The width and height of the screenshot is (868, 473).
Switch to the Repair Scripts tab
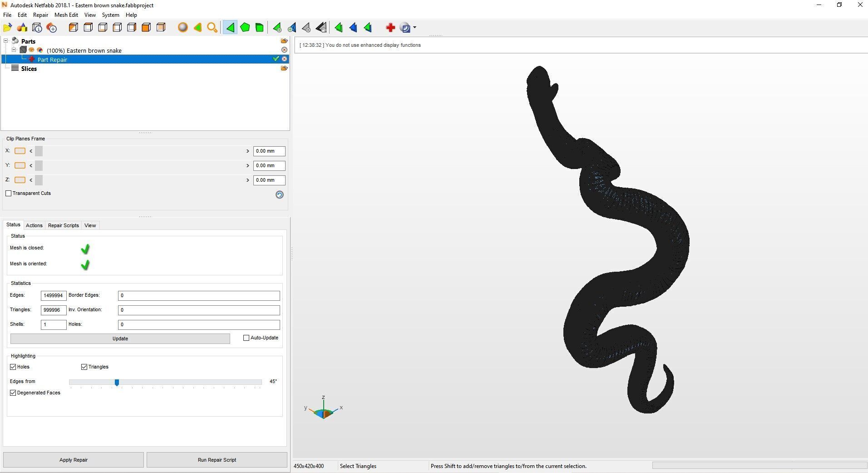pyautogui.click(x=64, y=225)
